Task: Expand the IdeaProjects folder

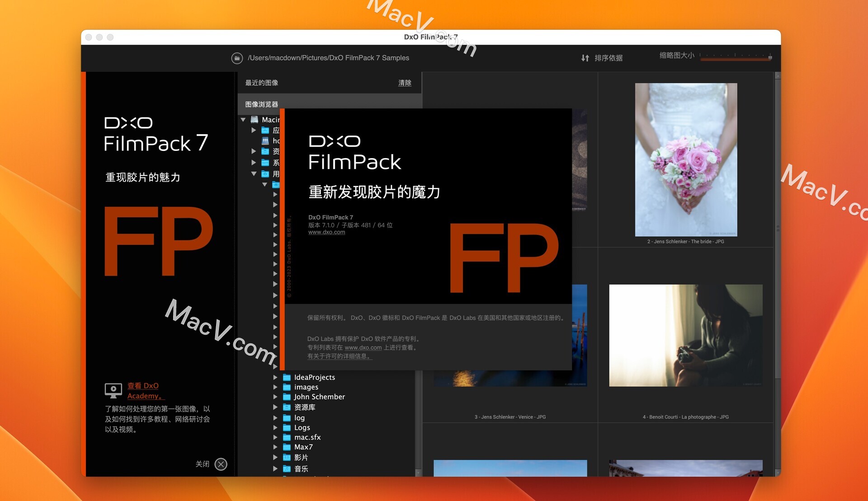Action: tap(275, 377)
